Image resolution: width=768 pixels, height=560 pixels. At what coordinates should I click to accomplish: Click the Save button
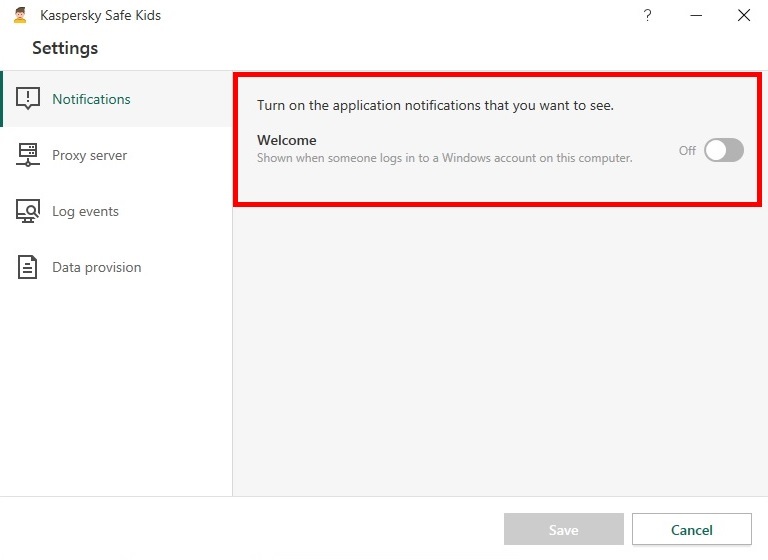pos(564,529)
